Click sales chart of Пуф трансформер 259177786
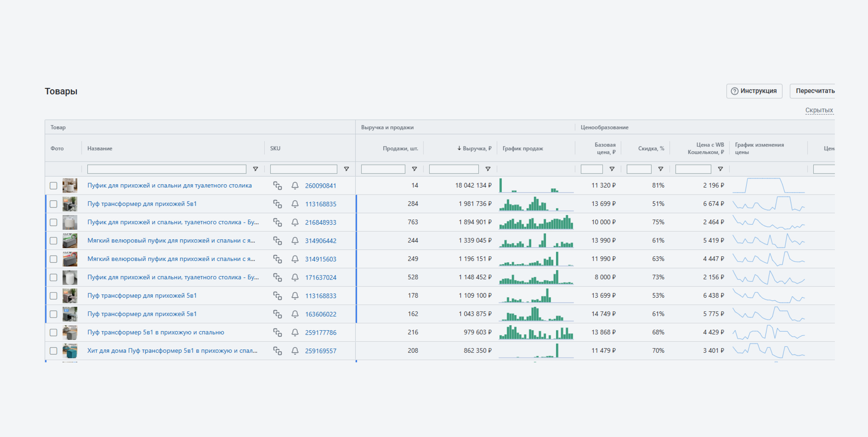 [536, 332]
